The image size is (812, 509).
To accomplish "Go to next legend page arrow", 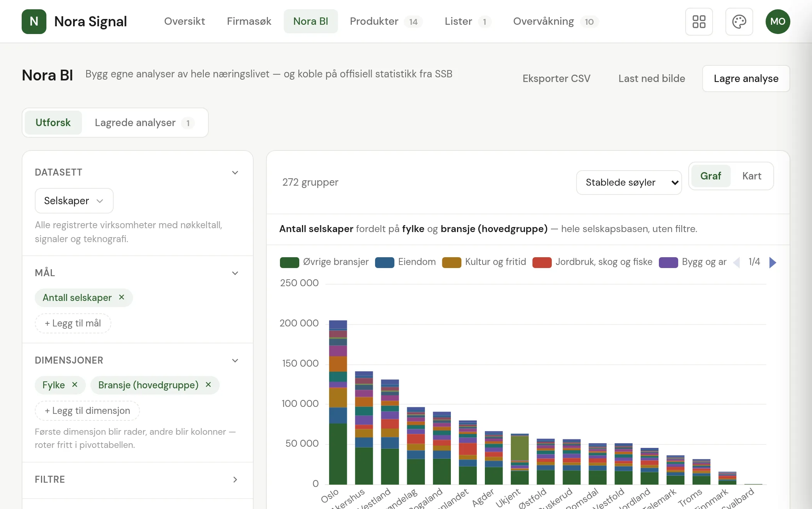I will [773, 262].
